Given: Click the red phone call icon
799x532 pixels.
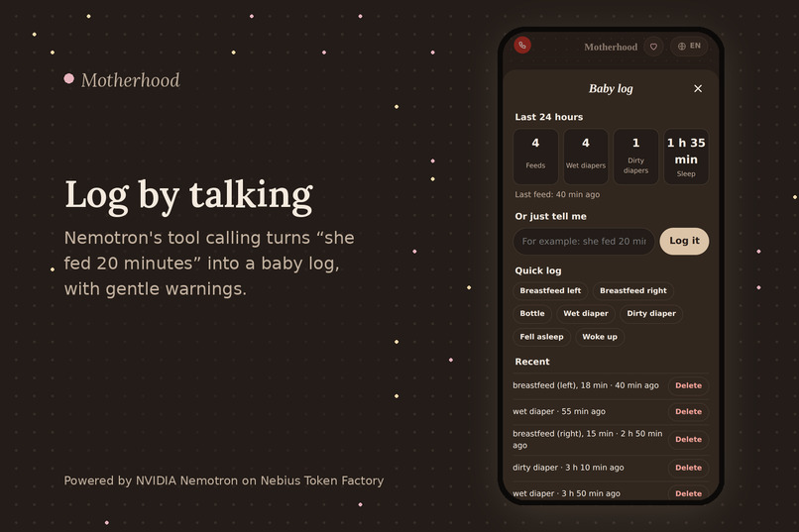Looking at the screenshot, I should click(x=522, y=46).
